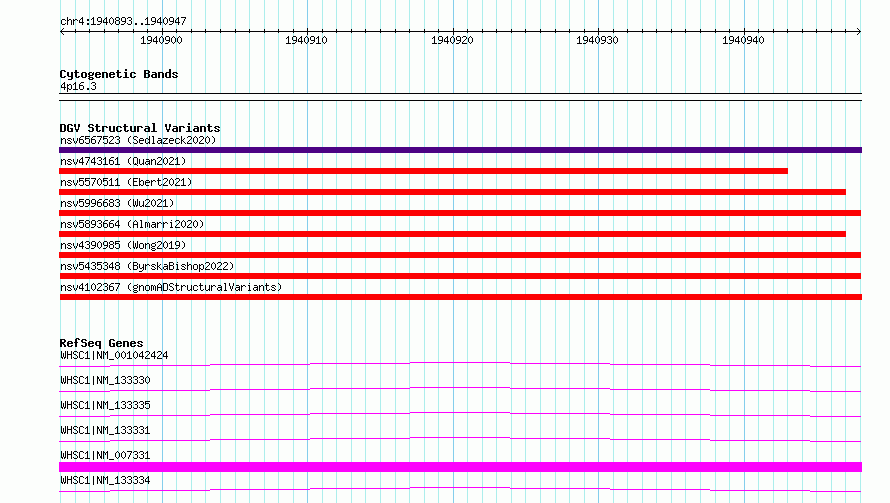Click the red nsv4743161 Quan2021 bar
890x503 pixels.
[423, 171]
